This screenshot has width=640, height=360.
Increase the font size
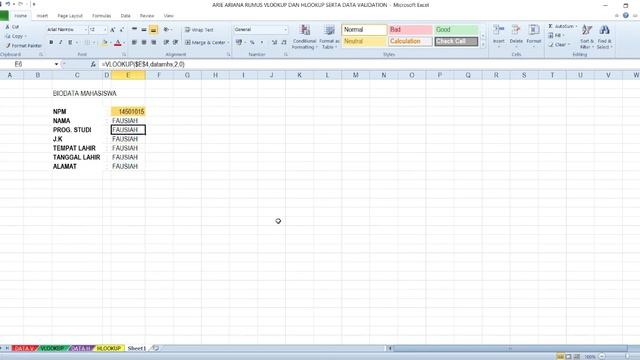113,30
